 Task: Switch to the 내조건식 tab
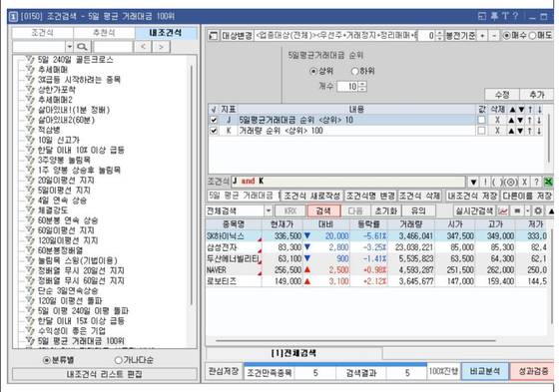(x=166, y=33)
